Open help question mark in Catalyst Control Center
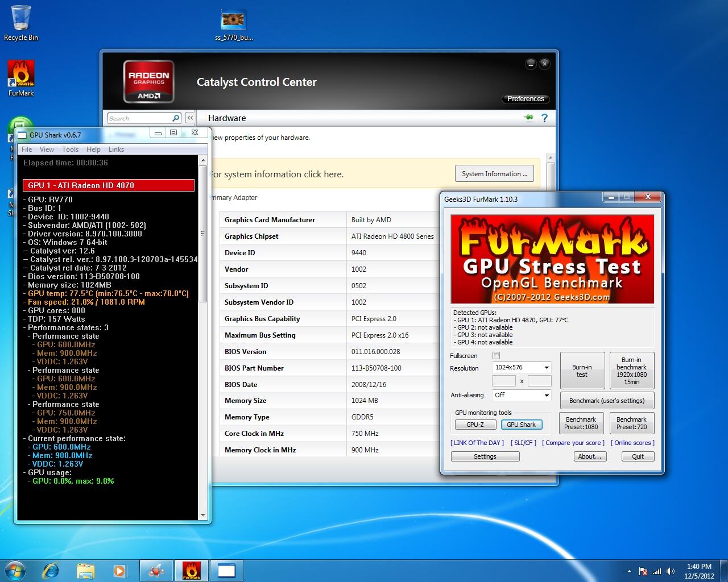Screen dimensions: 728x582 pyautogui.click(x=544, y=118)
